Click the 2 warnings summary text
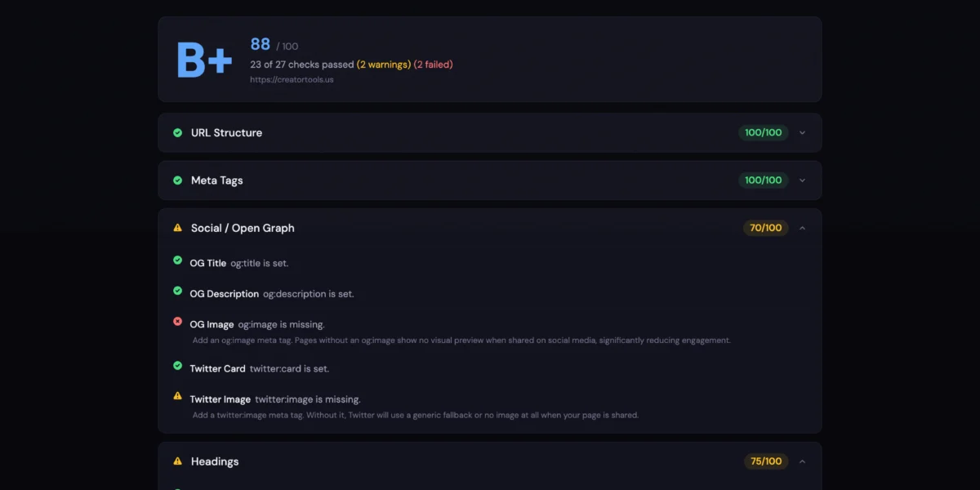Viewport: 980px width, 490px height. point(383,65)
